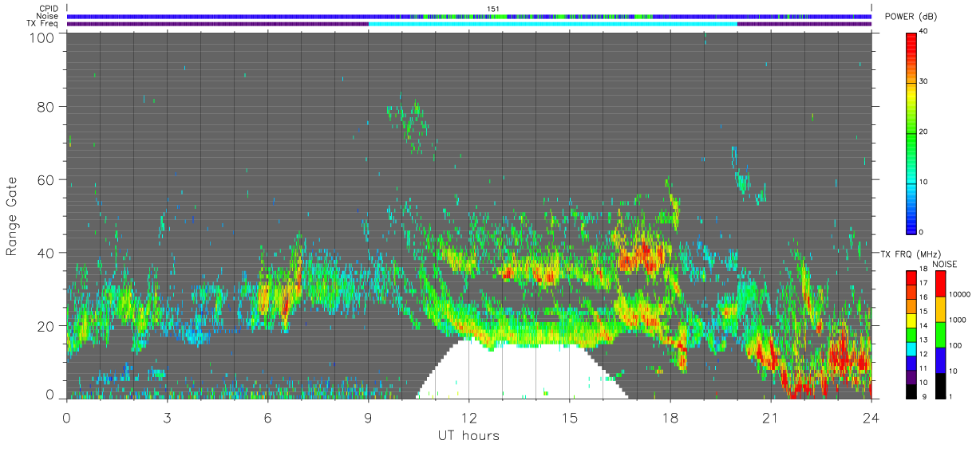980x452 pixels.
Task: Click the 9 label on TX FRQ scale
Action: (925, 396)
